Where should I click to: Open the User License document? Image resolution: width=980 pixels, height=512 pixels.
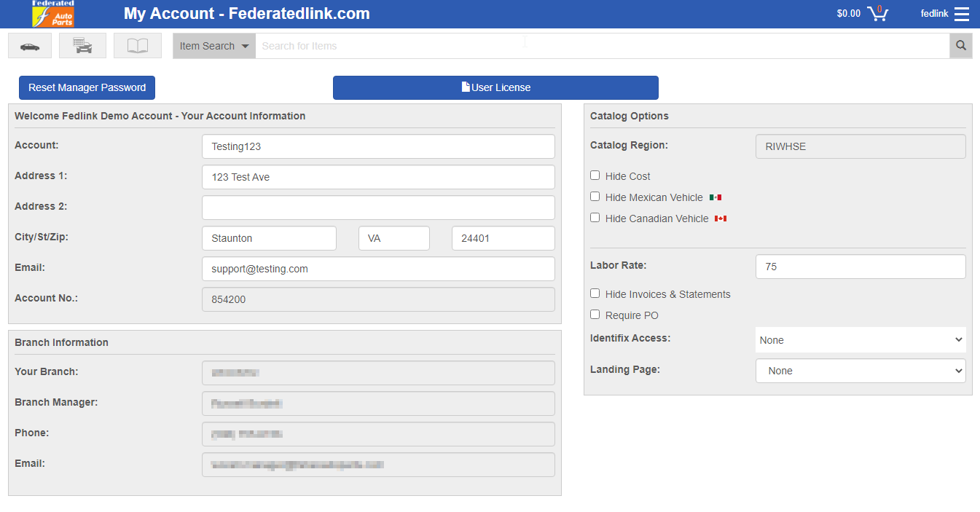click(495, 87)
